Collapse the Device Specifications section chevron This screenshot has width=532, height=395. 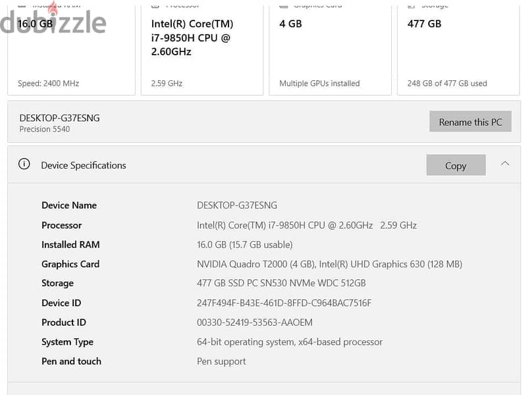point(505,164)
